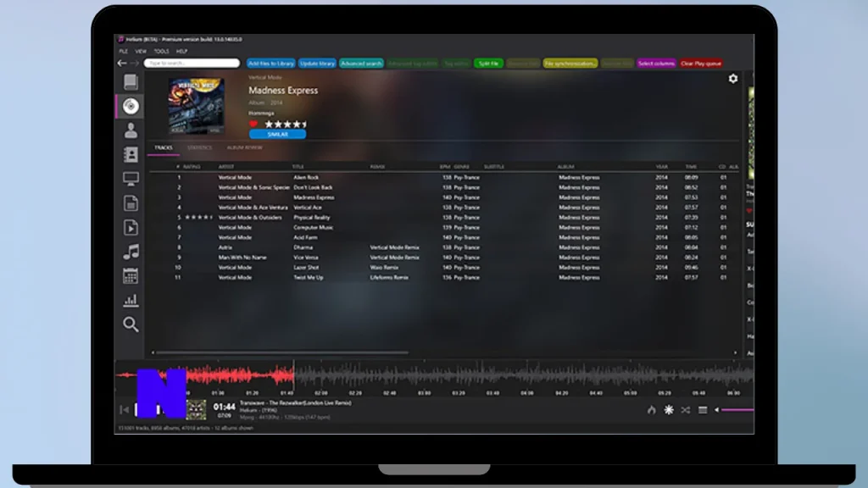This screenshot has height=488, width=868.
Task: Select the monitor screen icon in sidebar
Action: (x=131, y=179)
